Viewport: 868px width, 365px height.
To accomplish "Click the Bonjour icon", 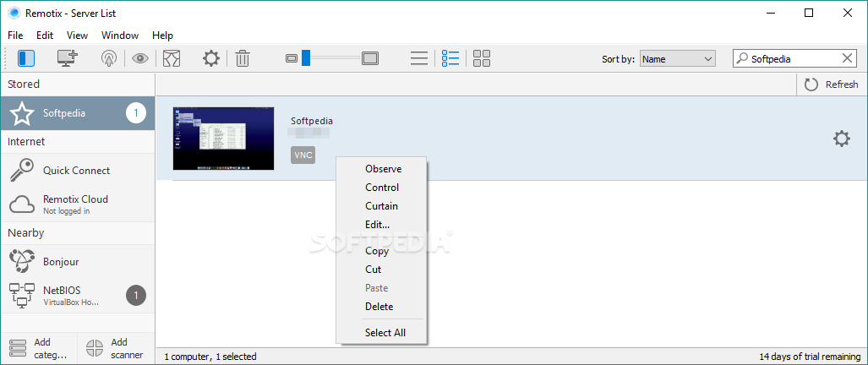I will pyautogui.click(x=22, y=261).
